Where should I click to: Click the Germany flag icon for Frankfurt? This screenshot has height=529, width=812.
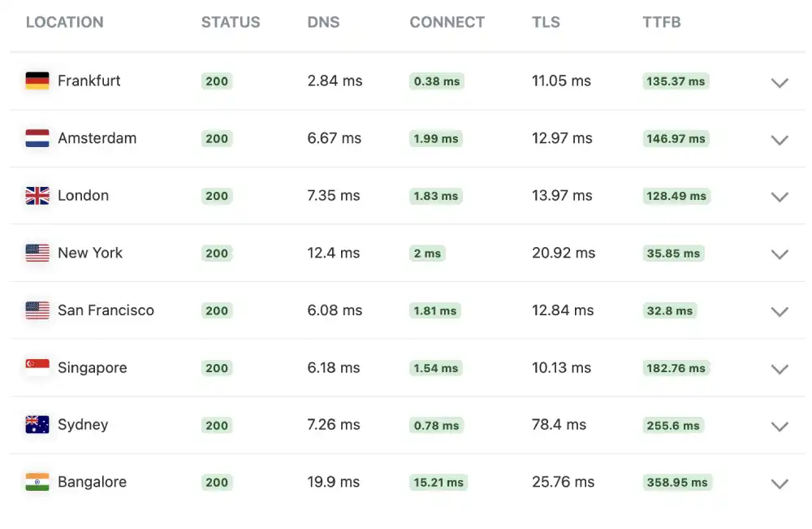[37, 80]
